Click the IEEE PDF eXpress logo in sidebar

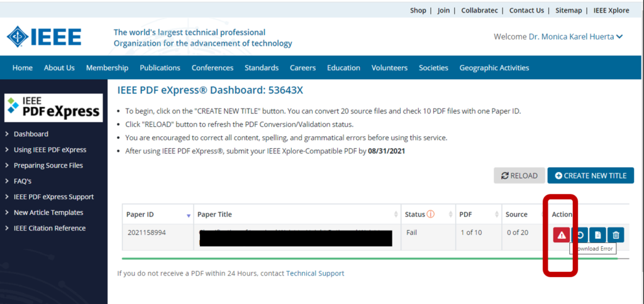pyautogui.click(x=53, y=108)
